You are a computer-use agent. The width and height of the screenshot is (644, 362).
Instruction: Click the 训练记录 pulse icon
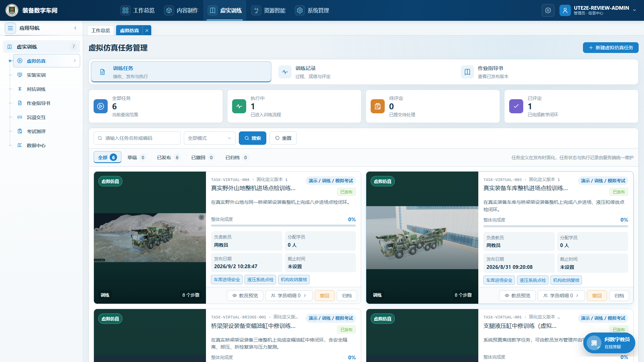(x=285, y=72)
